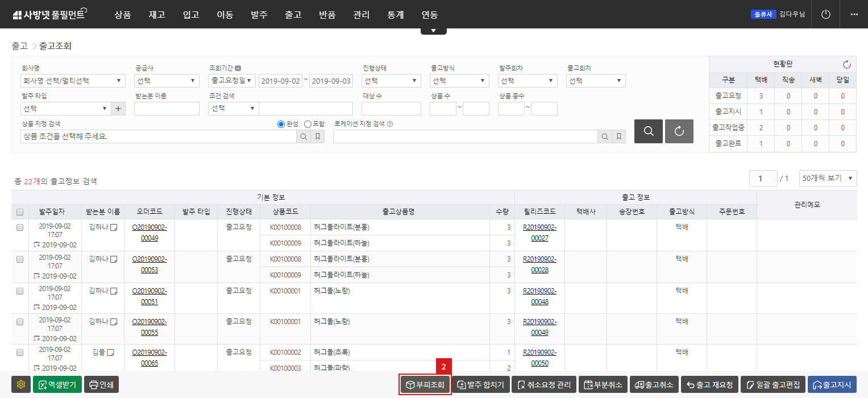Open the 50개씩 보기 page size dropdown
Screen dimensions: 868x398
point(828,178)
